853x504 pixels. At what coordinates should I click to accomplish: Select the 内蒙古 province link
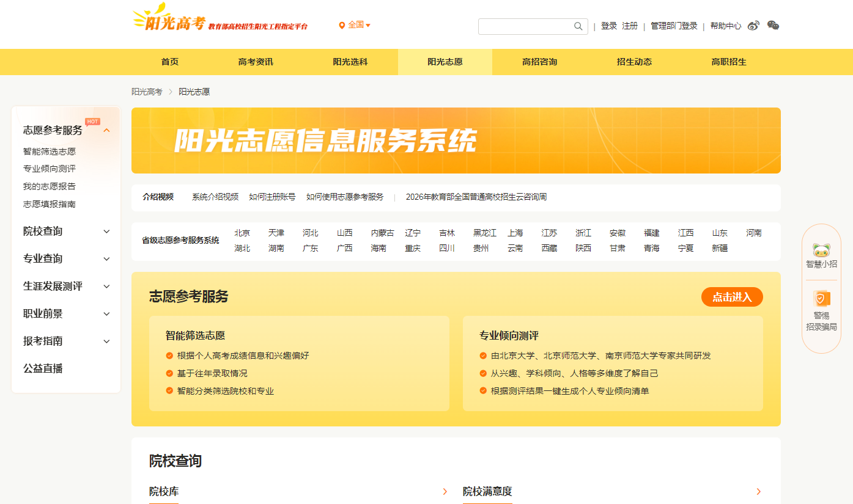click(x=383, y=233)
